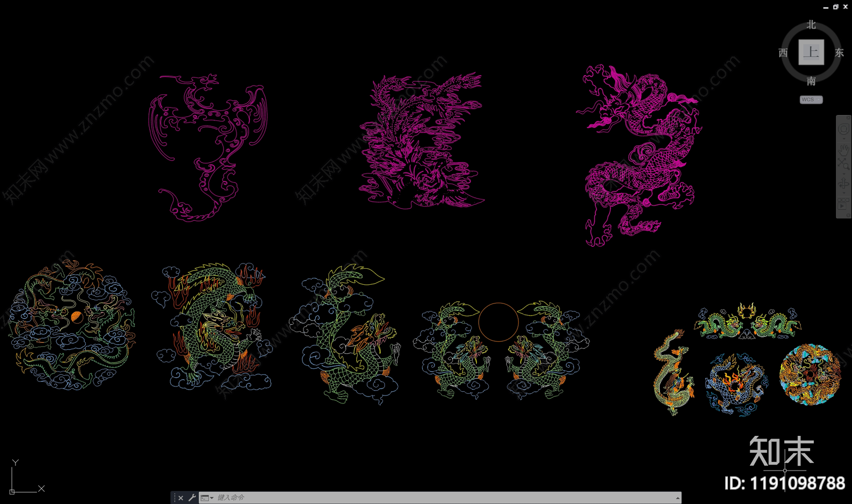Screen dimensions: 852x504
Task: Open the SteeringWheels tool in navigation bar
Action: coord(843,129)
